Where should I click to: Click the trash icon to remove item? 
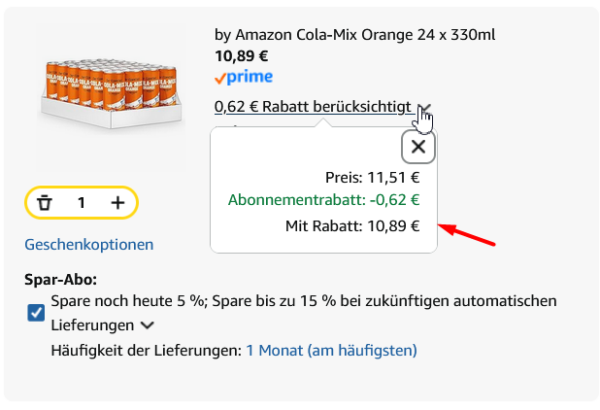click(44, 203)
